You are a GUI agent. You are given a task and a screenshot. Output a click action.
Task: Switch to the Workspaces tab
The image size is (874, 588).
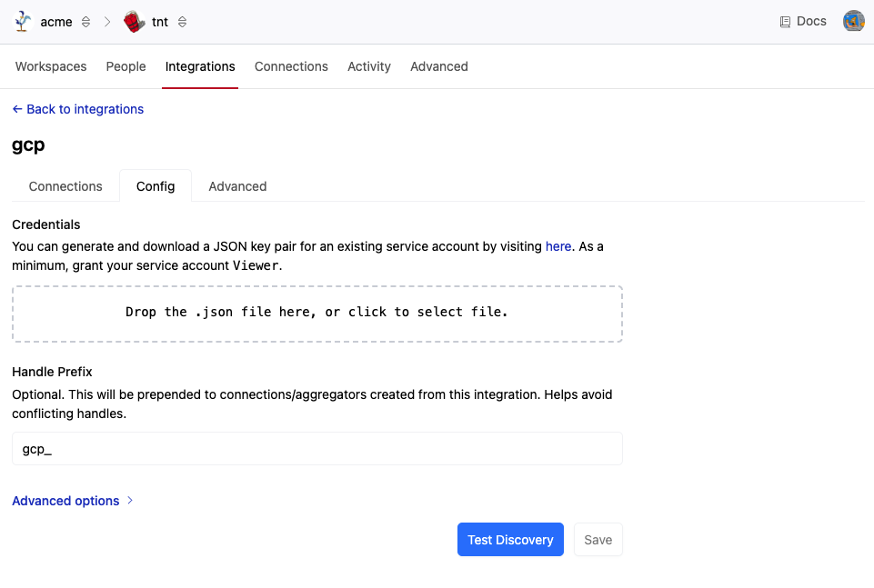(x=51, y=66)
